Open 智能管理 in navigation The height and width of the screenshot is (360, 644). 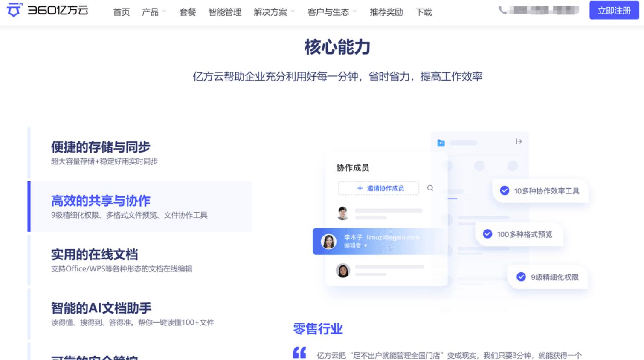(x=225, y=12)
